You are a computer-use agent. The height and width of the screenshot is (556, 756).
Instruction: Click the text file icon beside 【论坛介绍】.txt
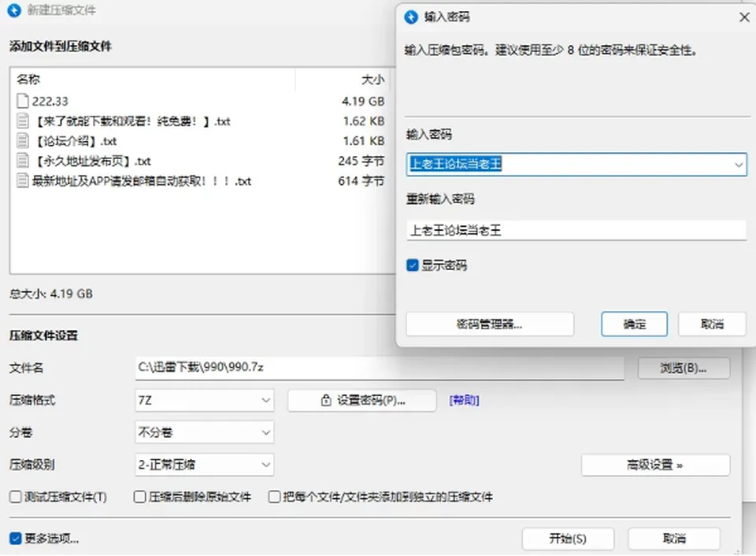[23, 141]
